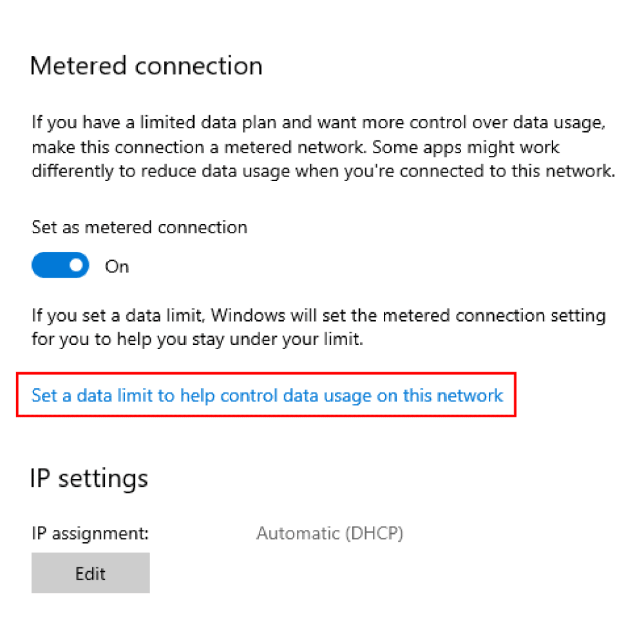Click the "(DHCP)" text in parentheses
The image size is (644, 644).
(375, 533)
